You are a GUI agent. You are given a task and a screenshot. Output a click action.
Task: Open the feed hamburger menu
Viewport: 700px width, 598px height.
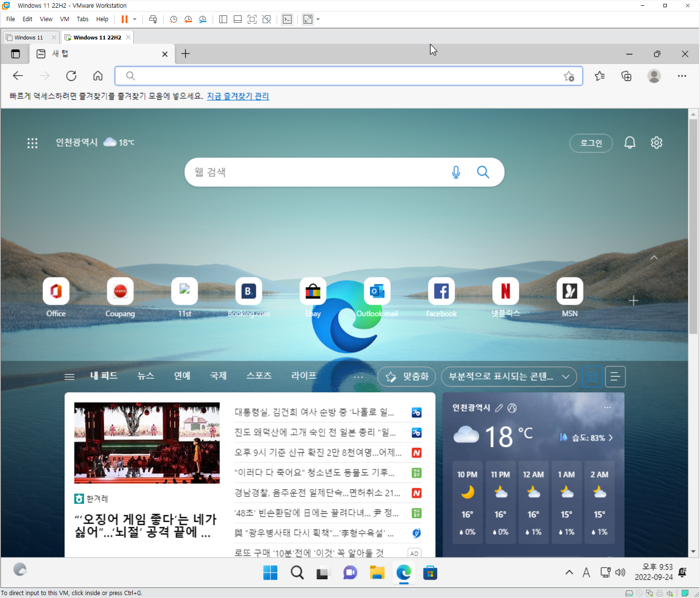[x=69, y=377]
